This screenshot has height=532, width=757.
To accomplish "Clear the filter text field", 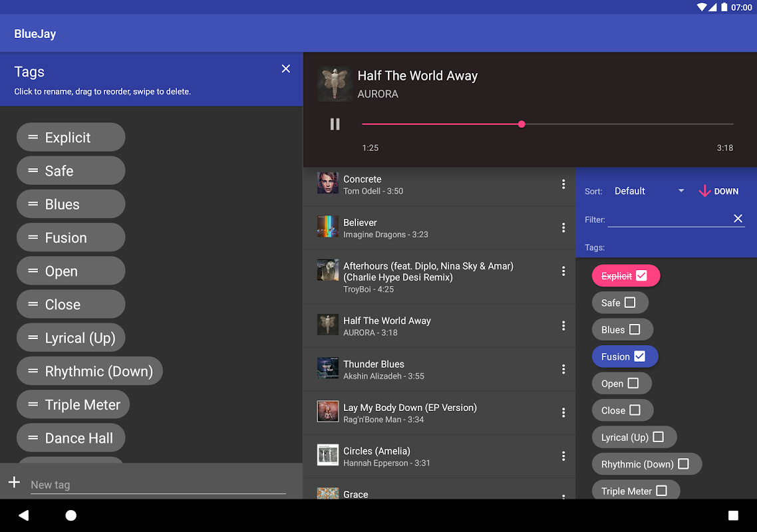I will (x=738, y=219).
